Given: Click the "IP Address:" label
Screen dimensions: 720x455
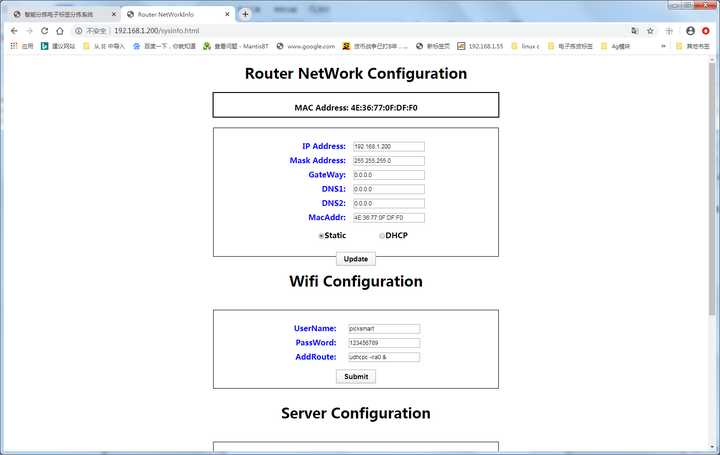Looking at the screenshot, I should [x=324, y=146].
